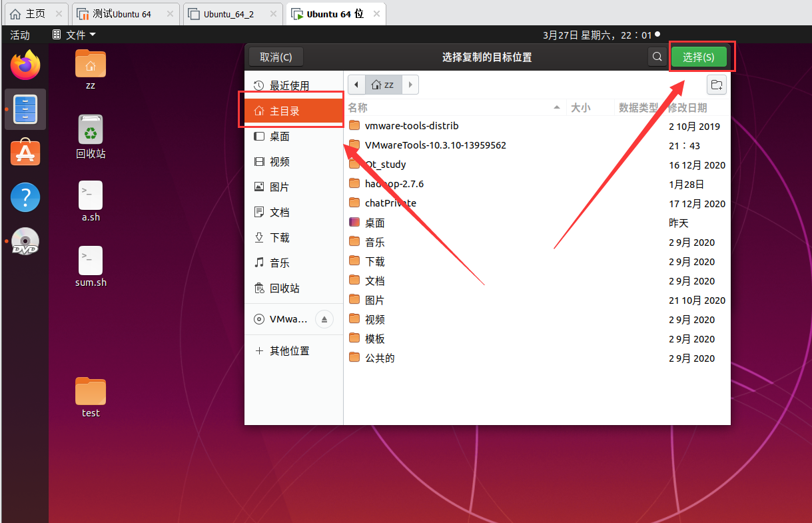Open the 文件 app menu dropdown
Image resolution: width=812 pixels, height=523 pixels.
74,35
